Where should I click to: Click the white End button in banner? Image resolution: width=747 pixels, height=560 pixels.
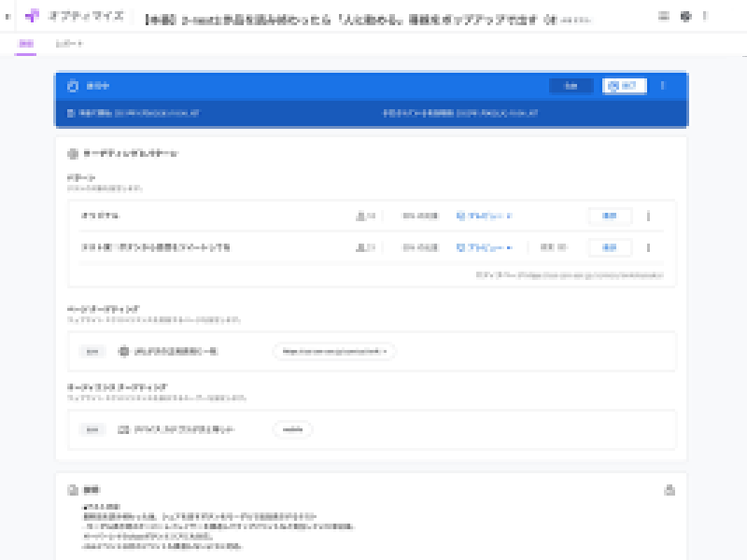[x=624, y=86]
